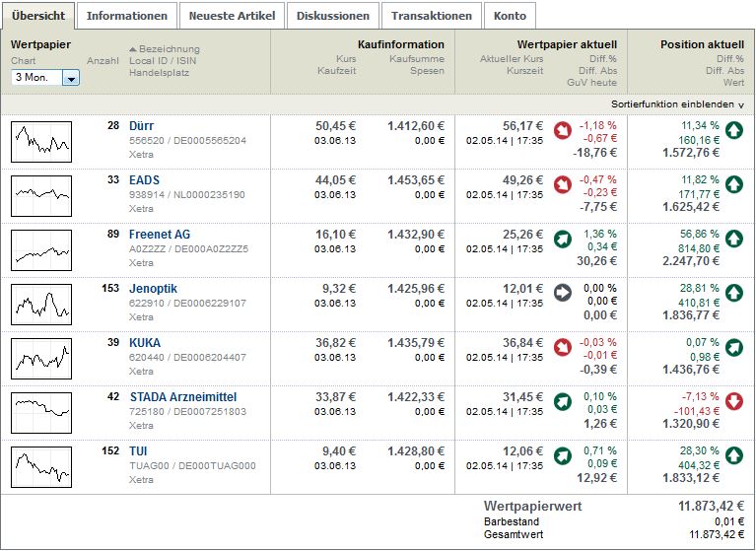Click the TUI chart thumbnail
This screenshot has width=756, height=551.
tap(41, 467)
